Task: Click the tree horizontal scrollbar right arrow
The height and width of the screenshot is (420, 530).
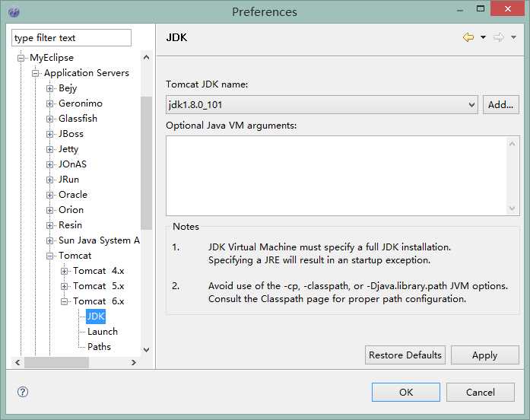Action: pos(134,362)
